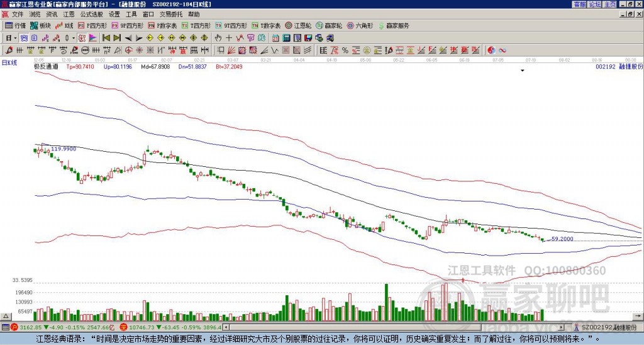
Task: Click the yin-yang taiji icon
Action: click(x=491, y=50)
